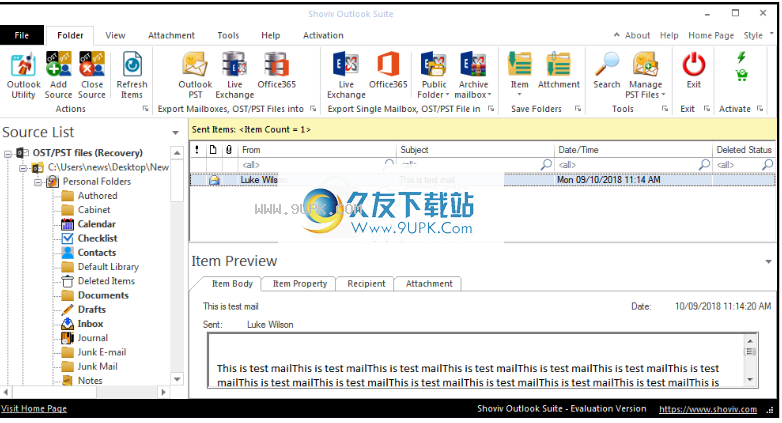Viewport: 782px width, 423px height.
Task: Click the mail body scroll down arrow
Action: (x=750, y=380)
